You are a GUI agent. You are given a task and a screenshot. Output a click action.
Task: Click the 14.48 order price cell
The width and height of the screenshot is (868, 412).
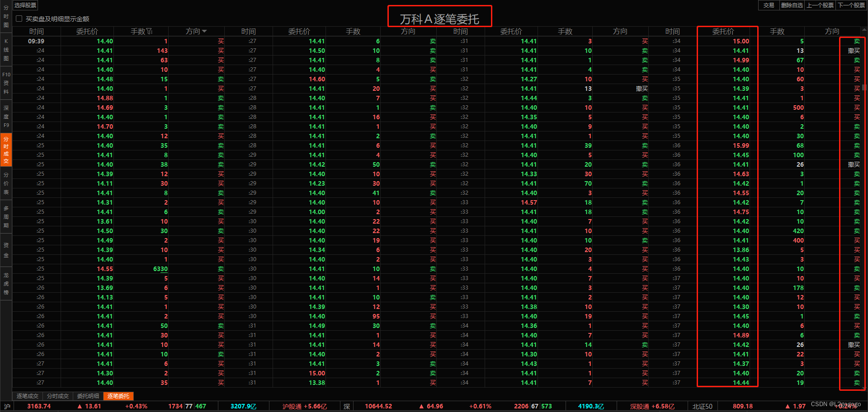[105, 79]
